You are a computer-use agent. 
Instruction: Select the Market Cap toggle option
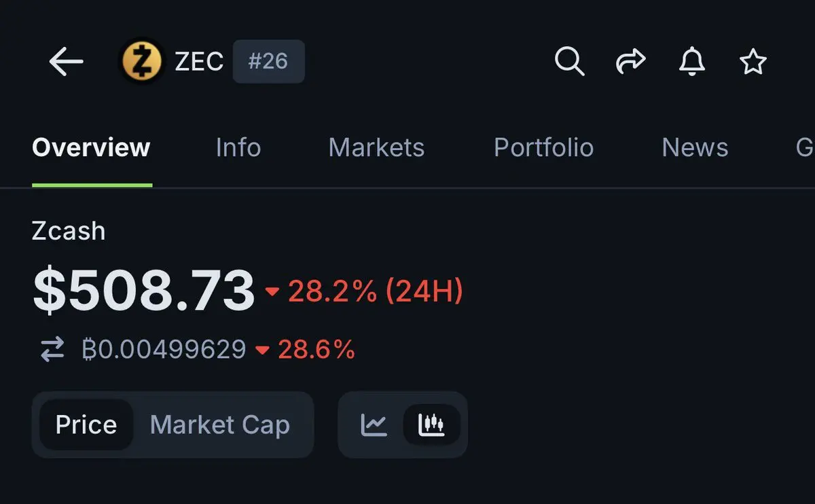219,425
